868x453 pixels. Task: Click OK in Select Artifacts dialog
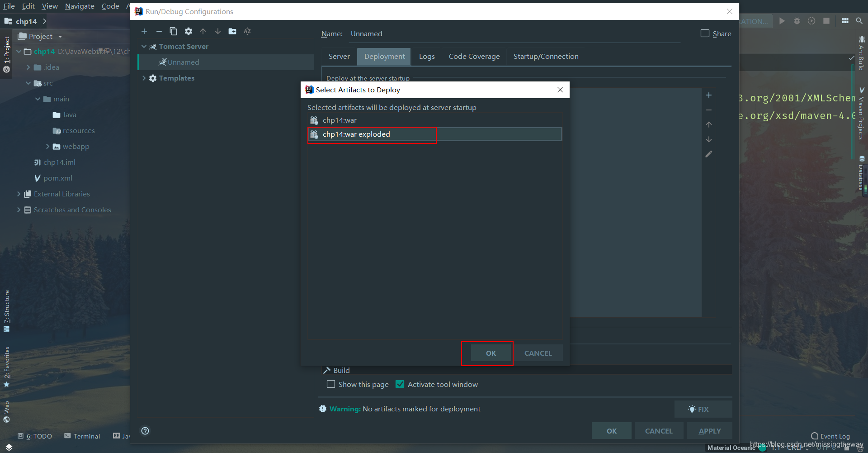tap(491, 353)
